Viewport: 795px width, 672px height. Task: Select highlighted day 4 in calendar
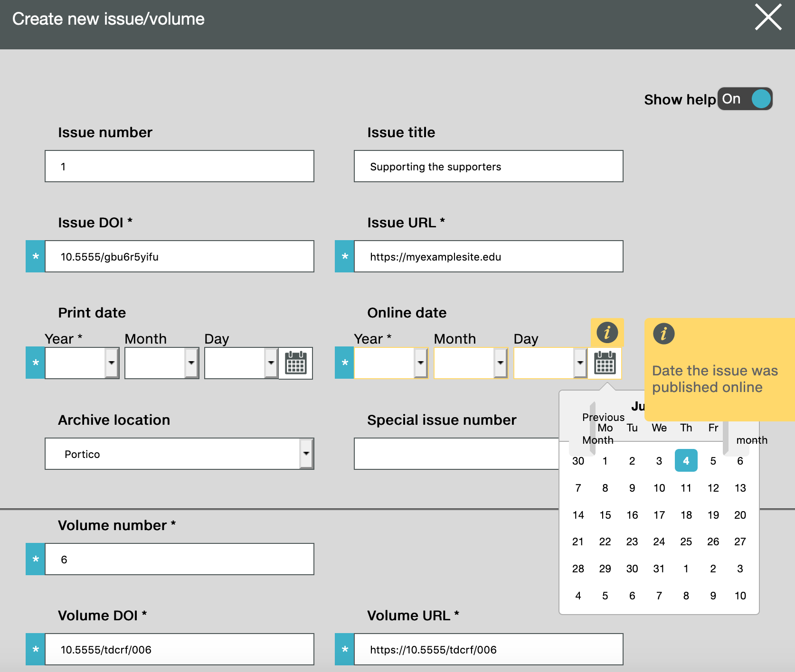(686, 461)
